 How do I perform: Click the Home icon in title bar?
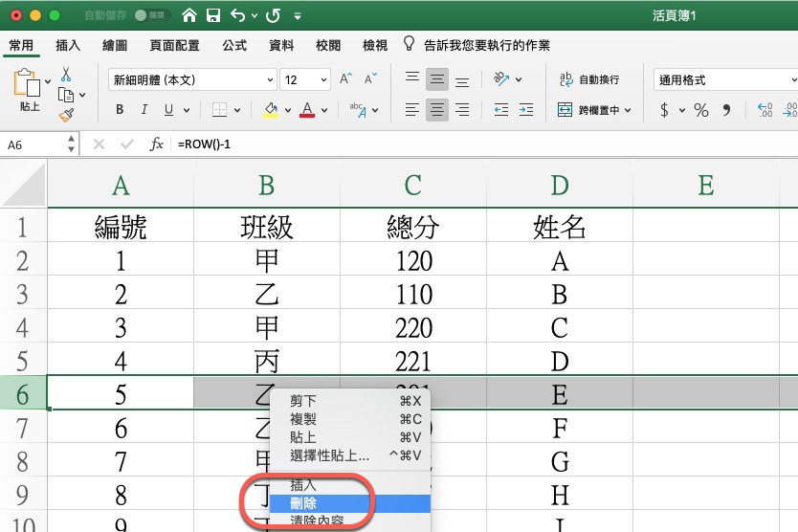pyautogui.click(x=189, y=15)
